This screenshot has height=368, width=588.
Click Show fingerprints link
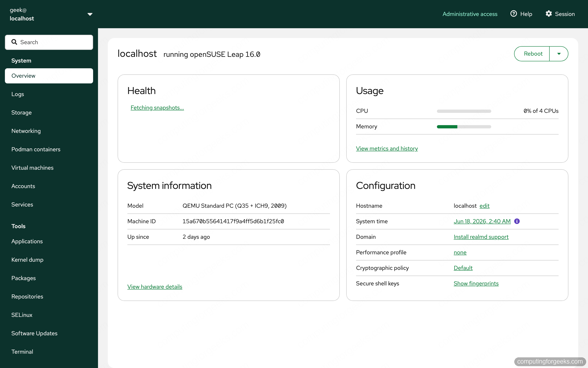pos(476,284)
